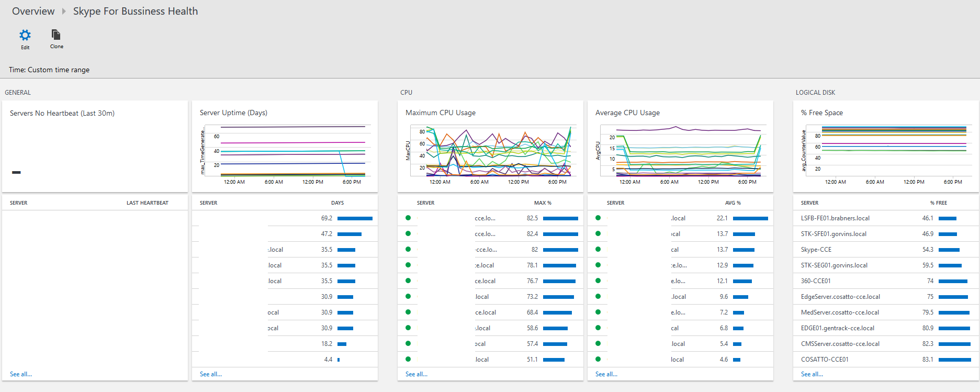The image size is (980, 392).
Task: Click Servers No Heartbeat (Last 30m) tile
Action: coord(95,147)
